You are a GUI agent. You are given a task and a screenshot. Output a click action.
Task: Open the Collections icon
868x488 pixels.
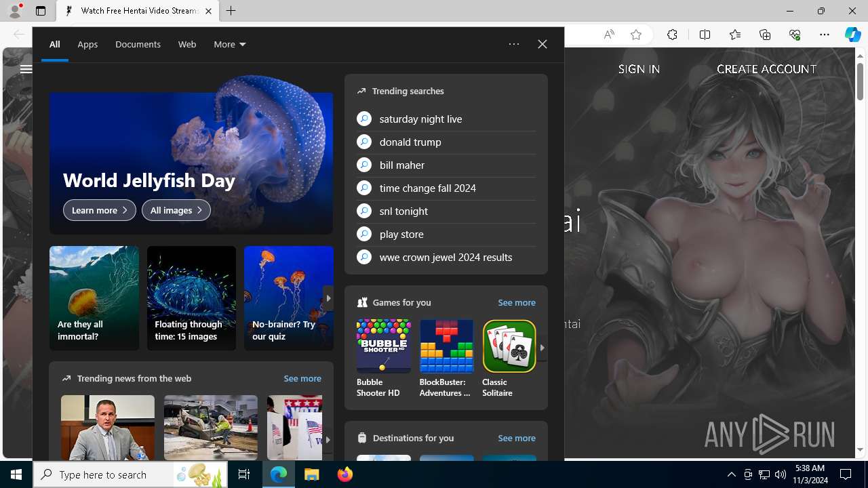click(x=765, y=35)
